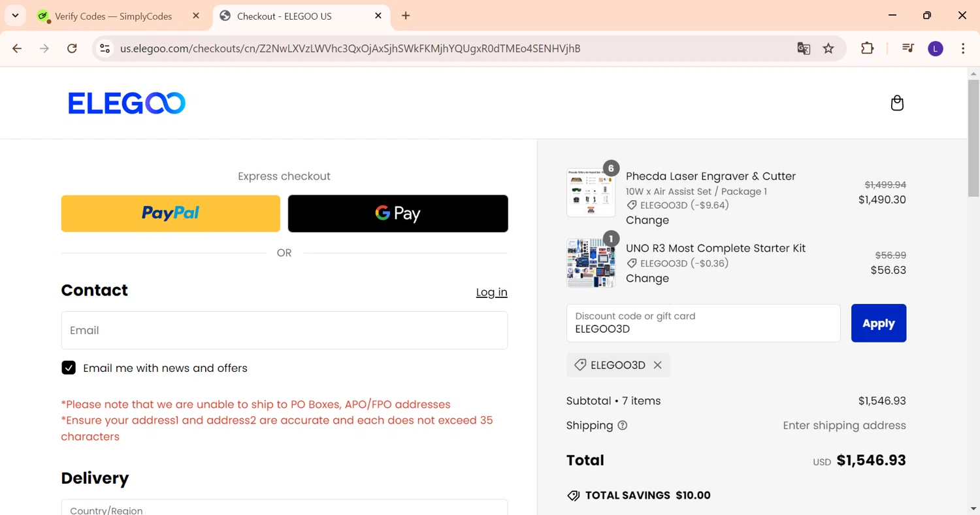Image resolution: width=980 pixels, height=515 pixels.
Task: Click the ELEGOO logo
Action: (127, 103)
